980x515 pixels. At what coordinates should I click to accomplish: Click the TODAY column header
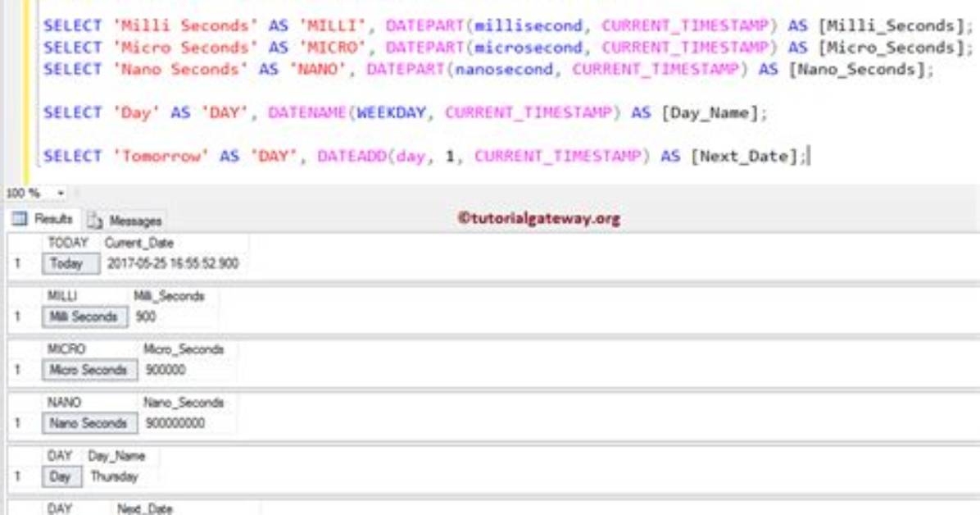coord(69,243)
